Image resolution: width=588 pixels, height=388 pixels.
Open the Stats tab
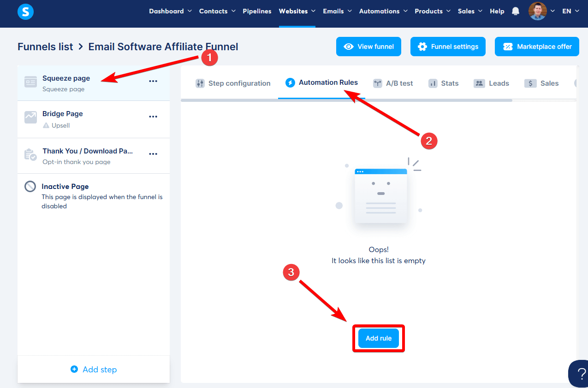(x=443, y=83)
